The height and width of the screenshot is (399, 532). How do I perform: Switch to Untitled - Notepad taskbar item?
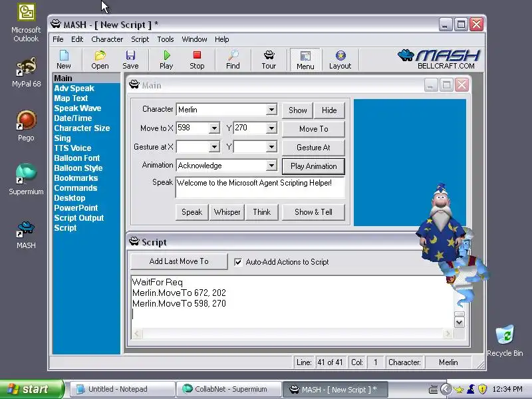click(x=122, y=389)
